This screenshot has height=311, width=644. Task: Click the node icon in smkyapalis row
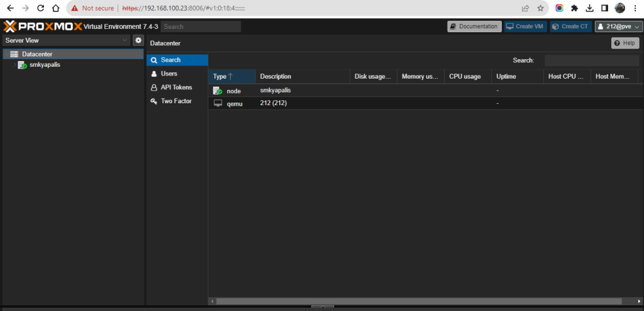[x=218, y=91]
